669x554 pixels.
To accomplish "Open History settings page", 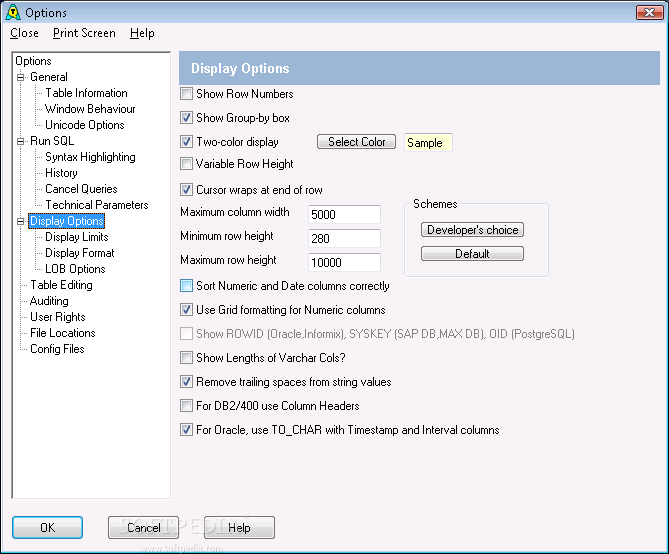I will click(61, 173).
